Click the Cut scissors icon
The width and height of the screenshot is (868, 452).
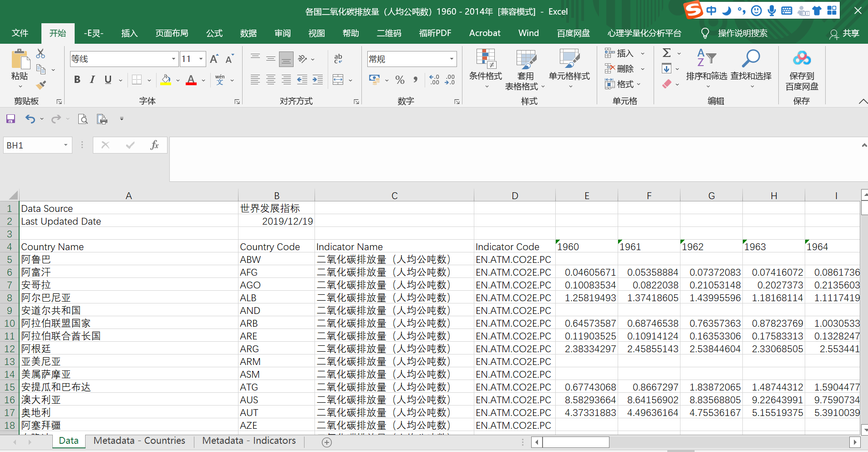coord(41,54)
